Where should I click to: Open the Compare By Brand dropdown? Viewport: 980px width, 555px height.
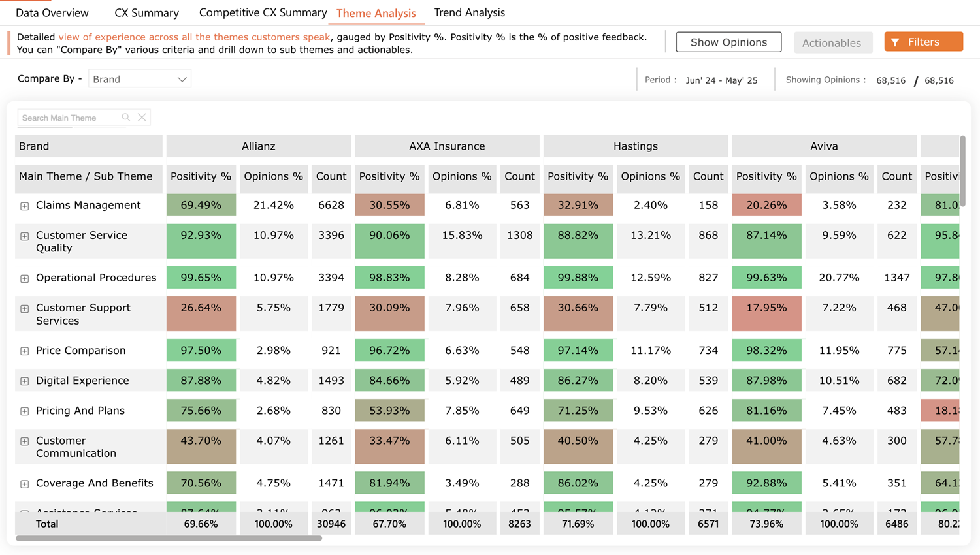[x=139, y=79]
